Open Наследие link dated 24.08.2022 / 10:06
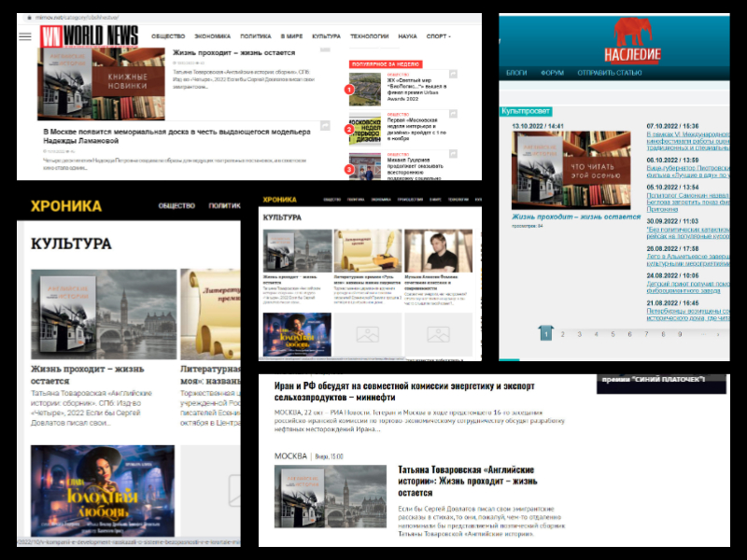The image size is (747, 560). click(688, 287)
